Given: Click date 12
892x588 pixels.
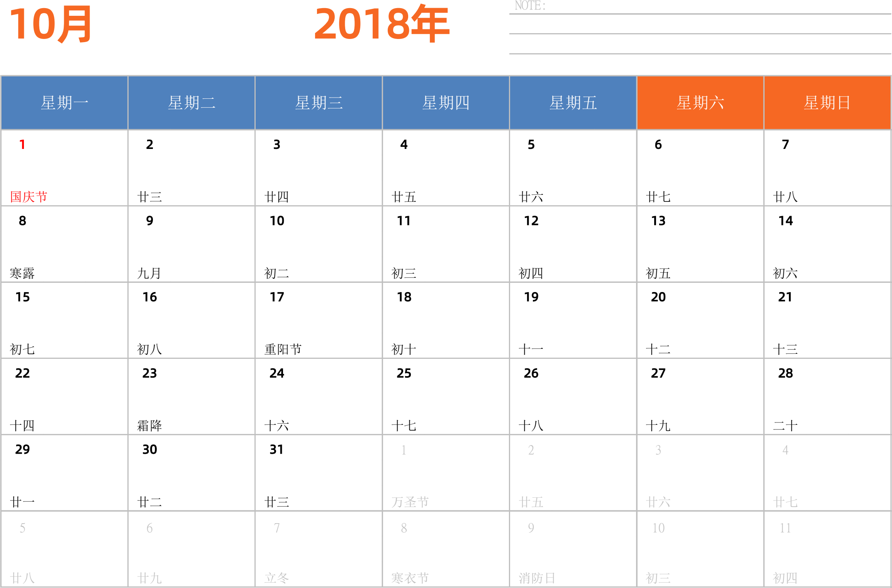Looking at the screenshot, I should (531, 221).
